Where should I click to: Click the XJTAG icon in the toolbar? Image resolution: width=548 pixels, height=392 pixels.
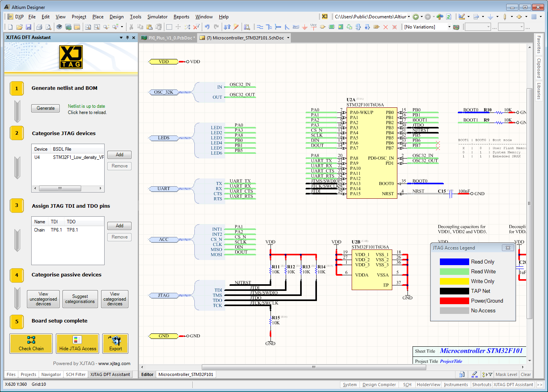tap(325, 16)
